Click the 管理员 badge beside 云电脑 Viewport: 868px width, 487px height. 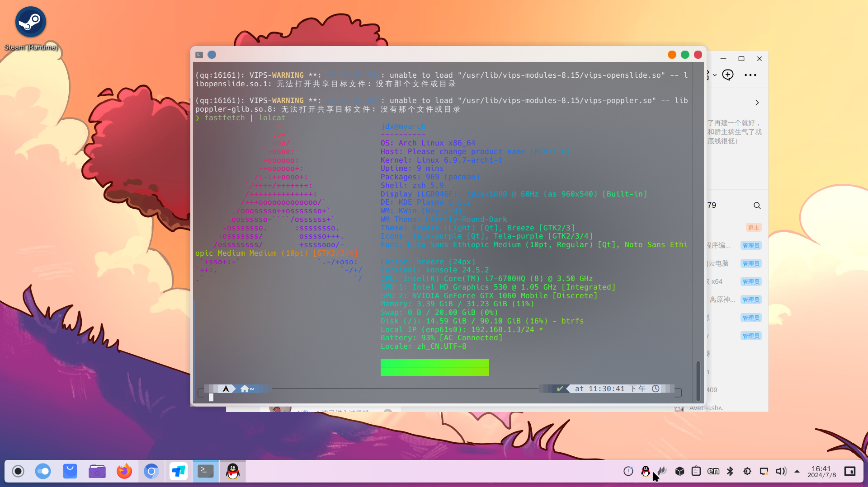click(751, 264)
